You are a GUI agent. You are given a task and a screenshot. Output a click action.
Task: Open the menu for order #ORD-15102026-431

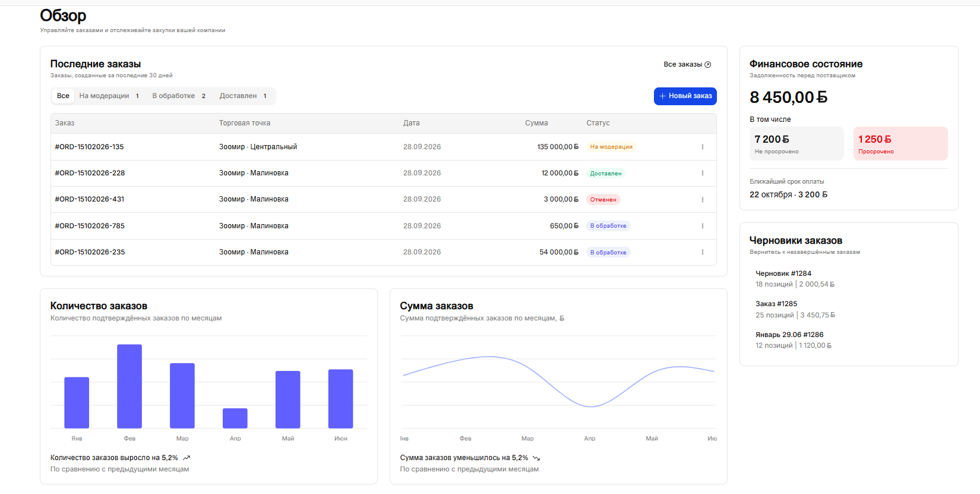tap(702, 200)
